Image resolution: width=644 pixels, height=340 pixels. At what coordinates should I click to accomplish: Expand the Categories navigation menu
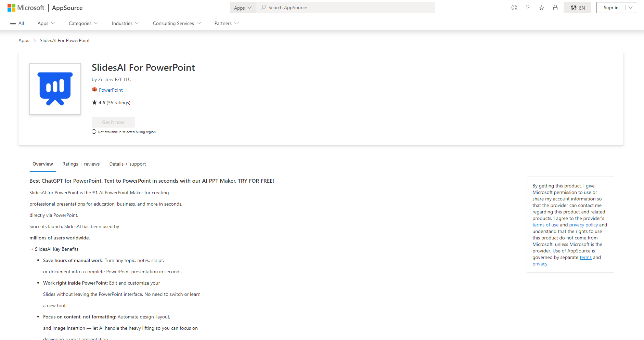pos(83,23)
